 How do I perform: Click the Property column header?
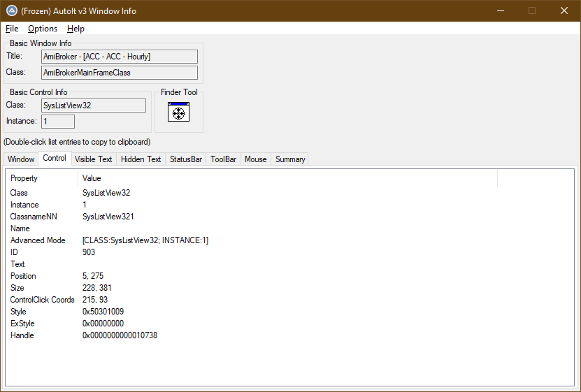(x=41, y=178)
